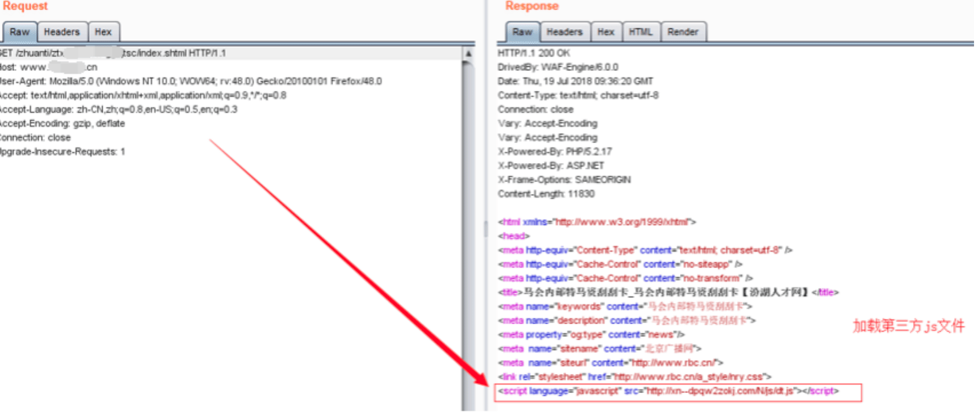
Task: Switch to Response Headers tab
Action: tap(565, 32)
